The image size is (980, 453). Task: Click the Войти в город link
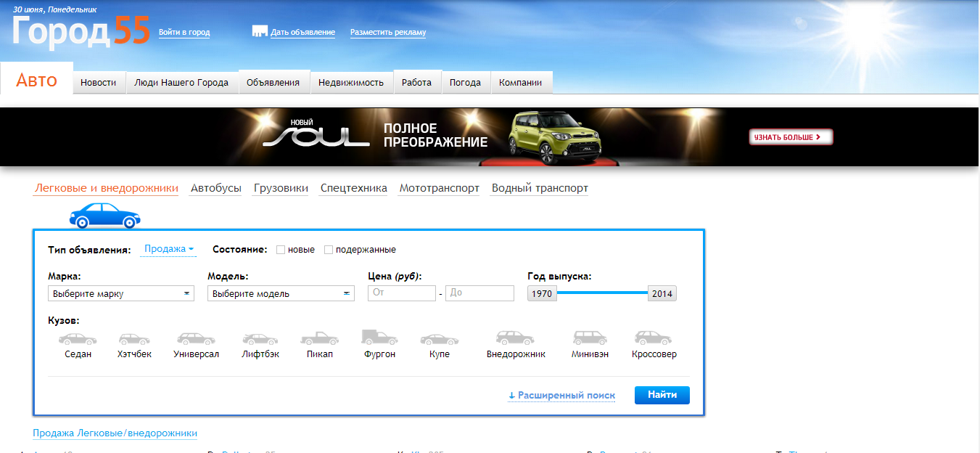pyautogui.click(x=184, y=33)
